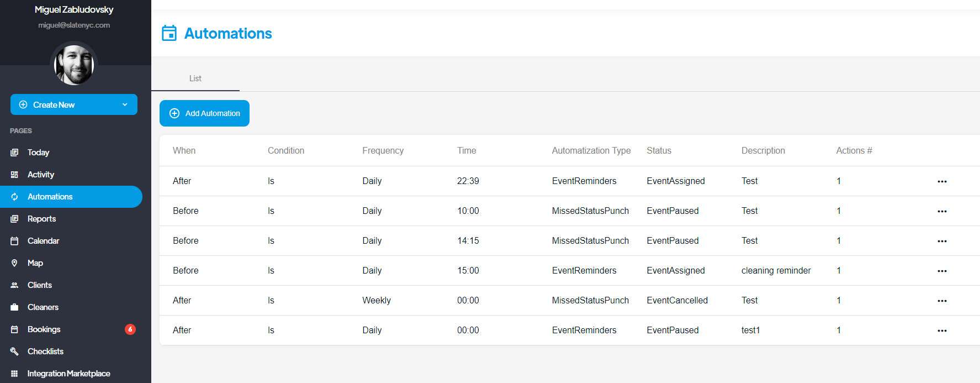Viewport: 980px width, 383px height.
Task: Click the test1 description cell
Action: [750, 330]
